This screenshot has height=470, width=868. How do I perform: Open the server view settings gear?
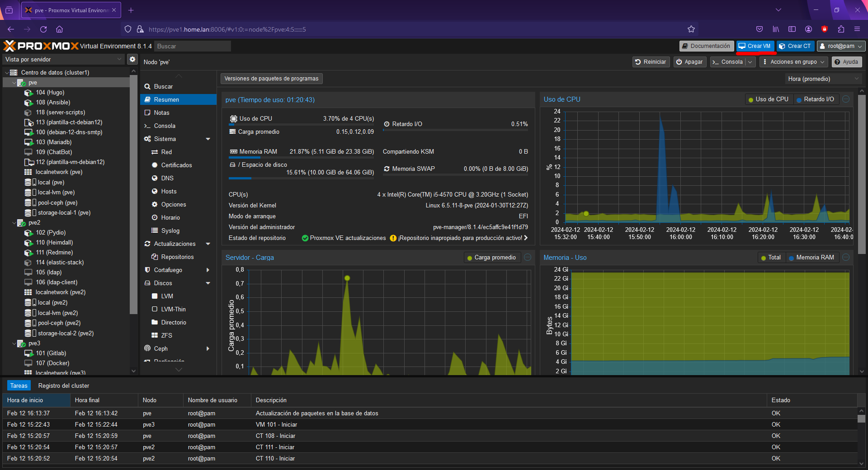132,59
